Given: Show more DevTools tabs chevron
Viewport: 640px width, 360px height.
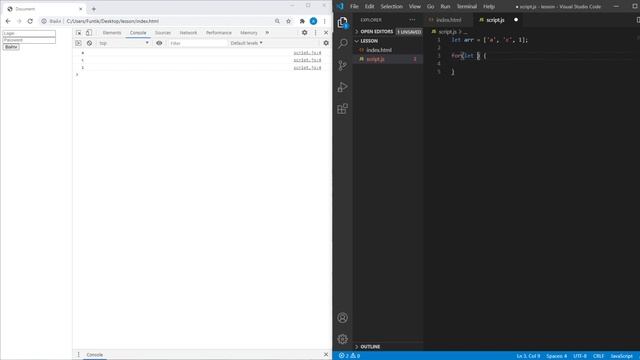Looking at the screenshot, I should 267,33.
